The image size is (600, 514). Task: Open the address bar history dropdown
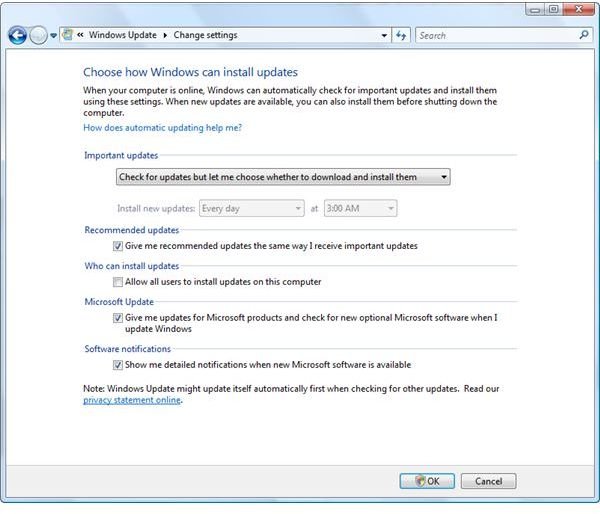384,35
